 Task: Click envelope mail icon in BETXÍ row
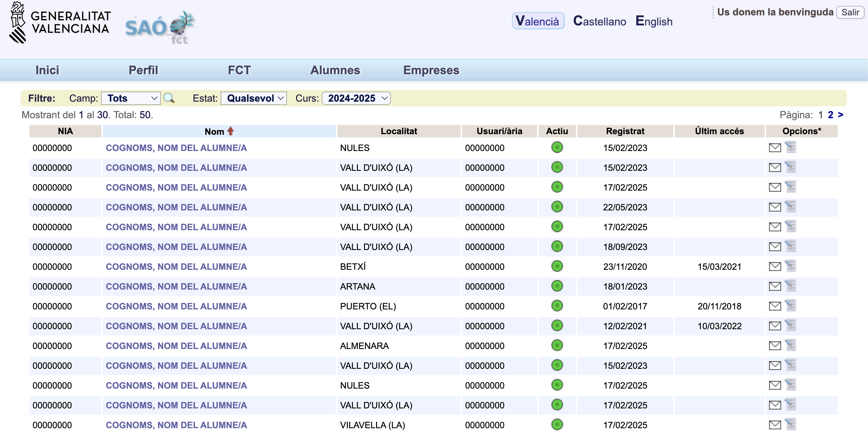[775, 267]
